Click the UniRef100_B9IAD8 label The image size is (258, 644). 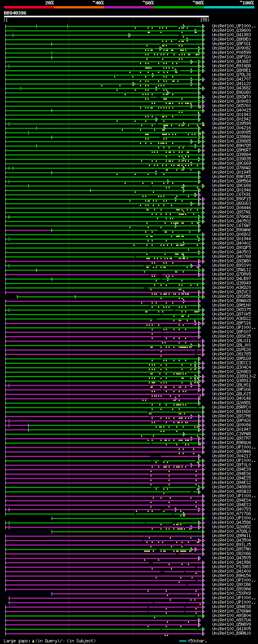(x=231, y=66)
